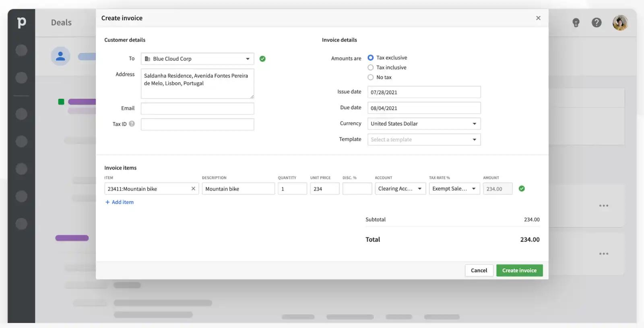Click the green checkmark on item row
Image resolution: width=644 pixels, height=328 pixels.
click(x=522, y=189)
